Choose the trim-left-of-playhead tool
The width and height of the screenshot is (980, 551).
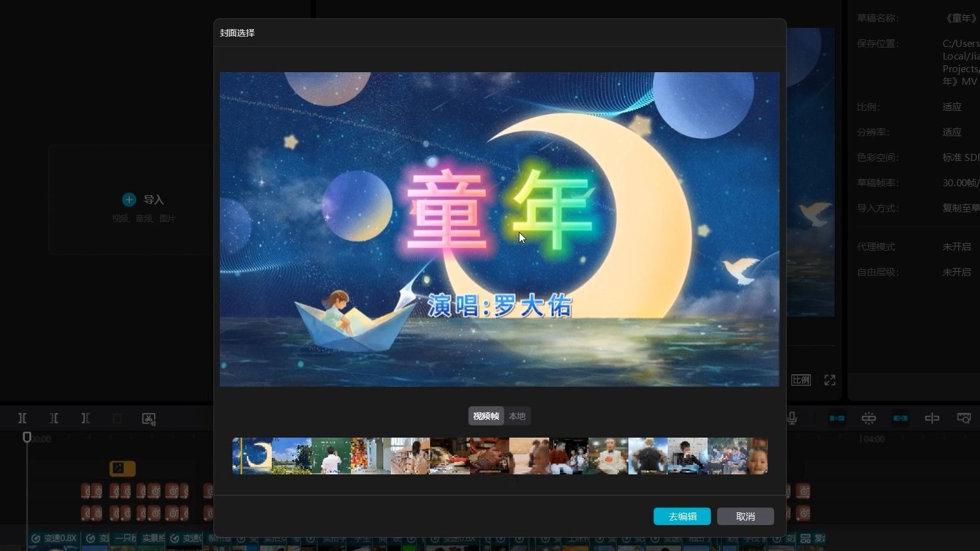[x=54, y=418]
